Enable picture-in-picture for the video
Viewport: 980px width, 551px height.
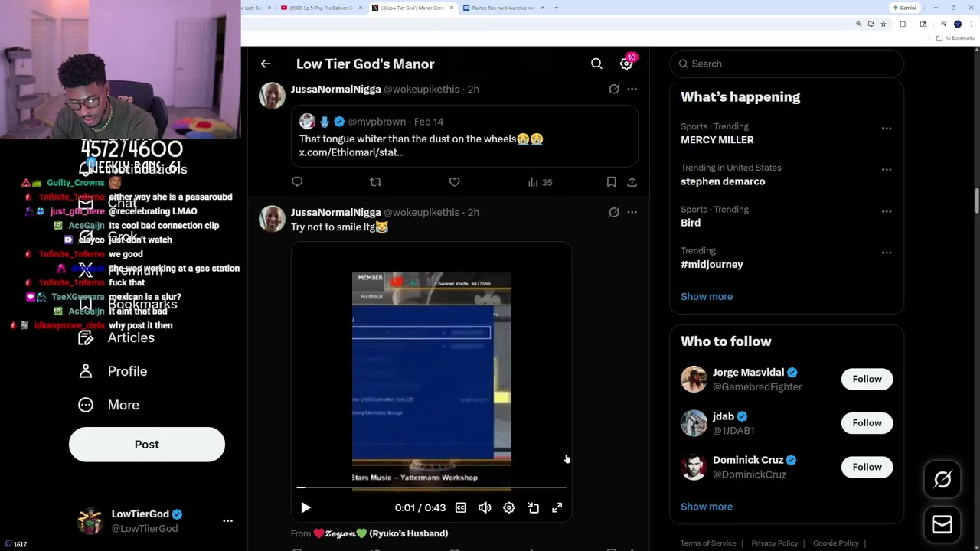click(533, 508)
